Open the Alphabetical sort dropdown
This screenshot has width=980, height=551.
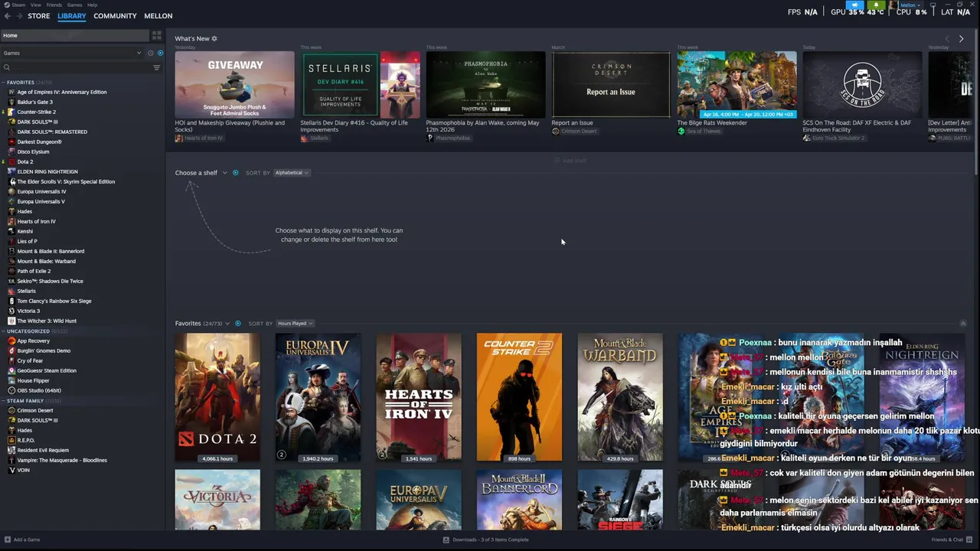click(292, 173)
